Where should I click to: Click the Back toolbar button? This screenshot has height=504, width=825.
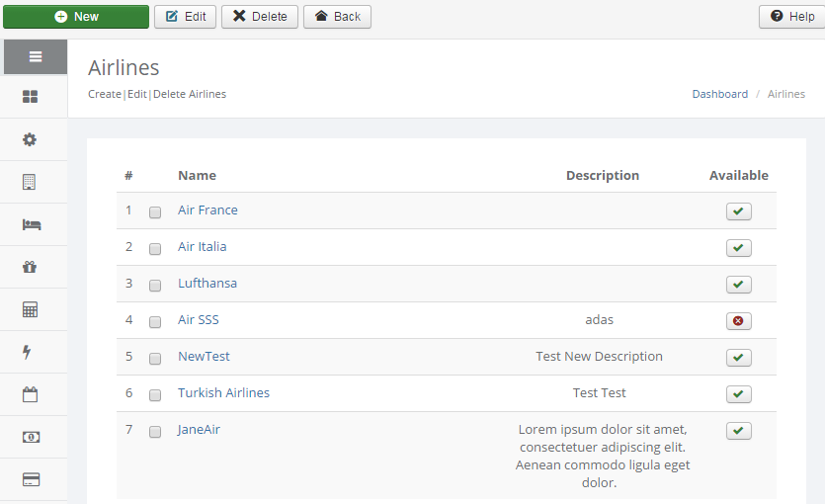coord(337,17)
